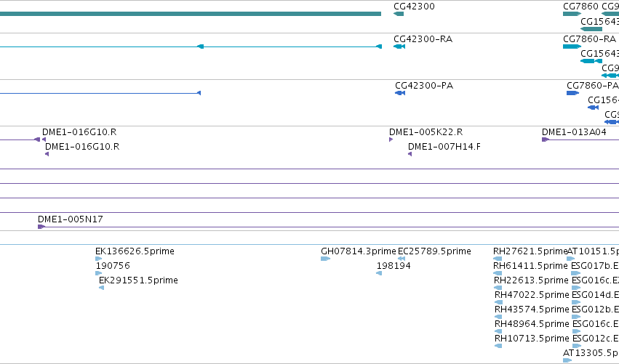Select the CG42300-RA transcript glyph
Image resolution: width=619 pixels, height=364 pixels.
399,46
